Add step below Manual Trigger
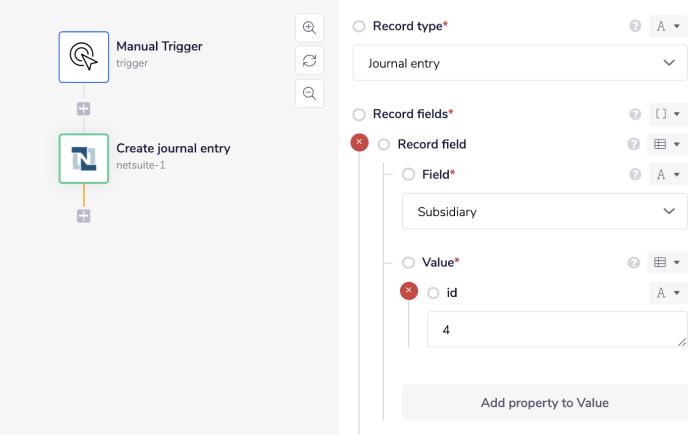The image size is (700, 435). [84, 108]
